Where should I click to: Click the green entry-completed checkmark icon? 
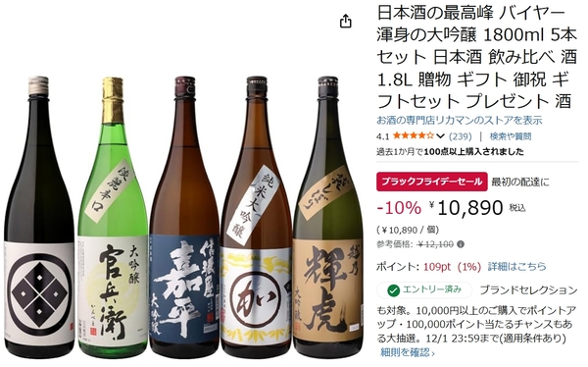(x=393, y=290)
